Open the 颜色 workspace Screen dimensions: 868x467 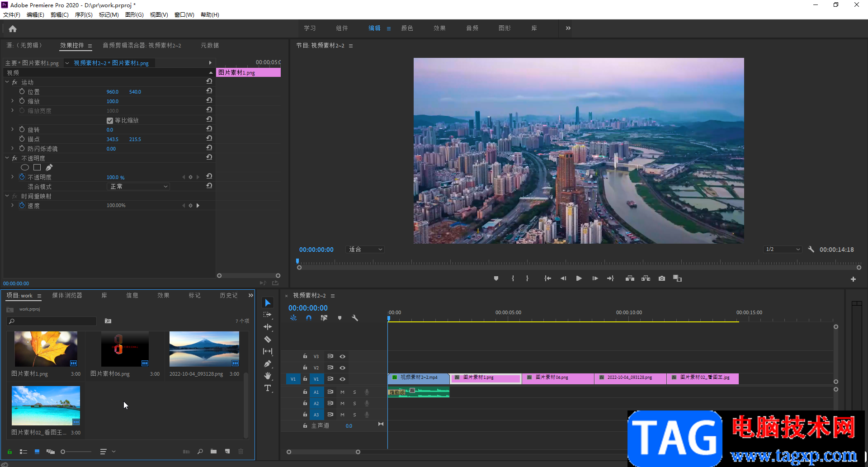(407, 28)
